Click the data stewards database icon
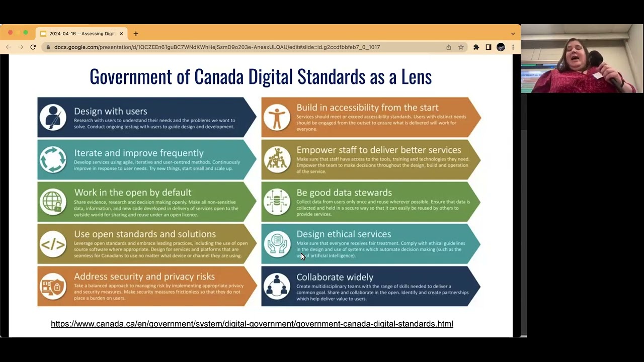This screenshot has width=644, height=362. 277,202
